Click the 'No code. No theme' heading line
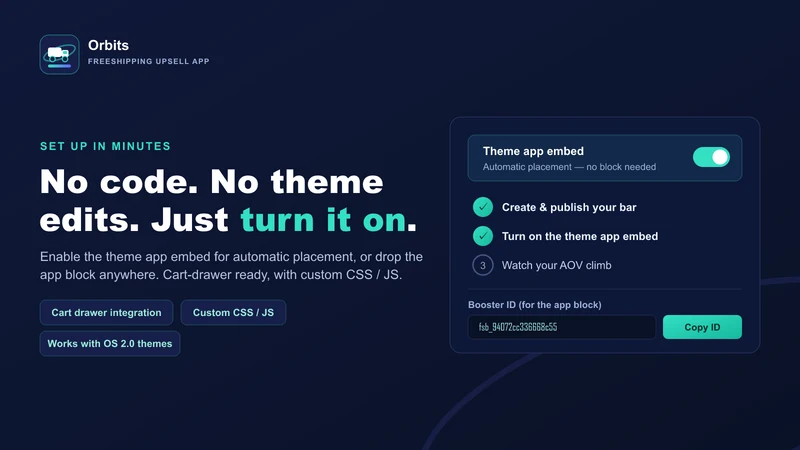The height and width of the screenshot is (450, 800). click(x=211, y=182)
